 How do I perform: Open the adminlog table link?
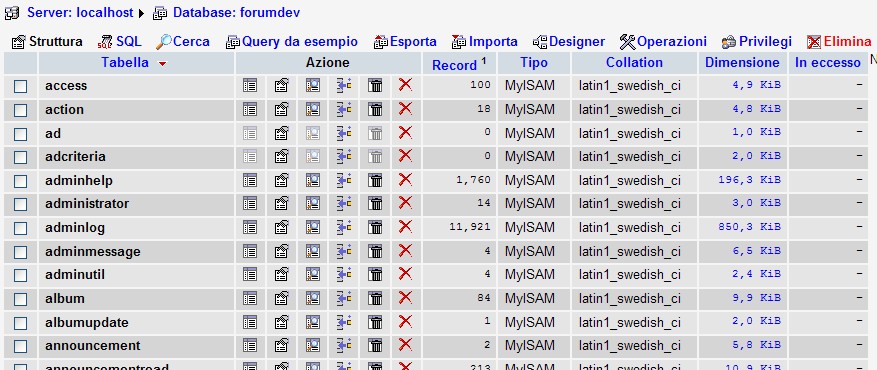(x=75, y=227)
